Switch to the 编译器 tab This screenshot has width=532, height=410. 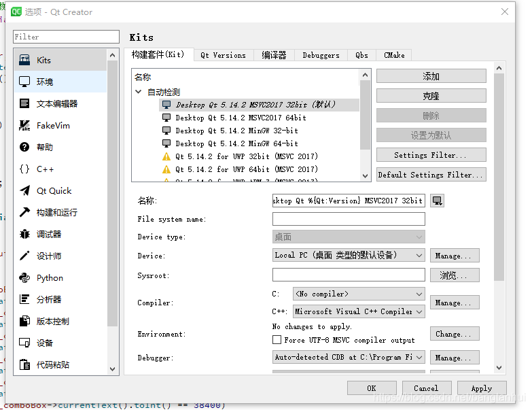point(274,55)
